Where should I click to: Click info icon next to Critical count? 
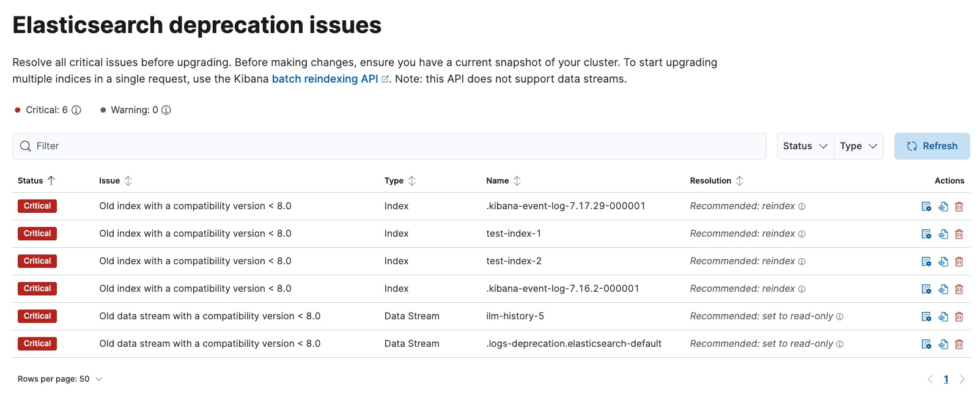point(76,110)
